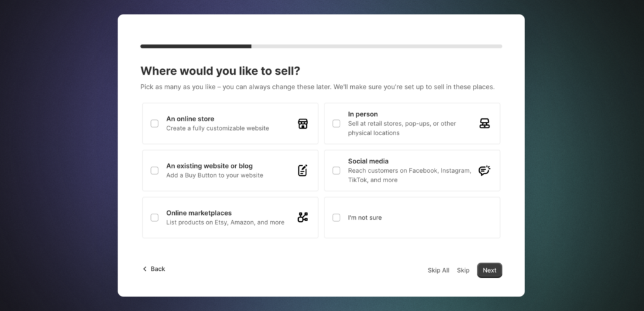644x311 pixels.
Task: Click the Back arrow chevron icon
Action: pyautogui.click(x=145, y=269)
